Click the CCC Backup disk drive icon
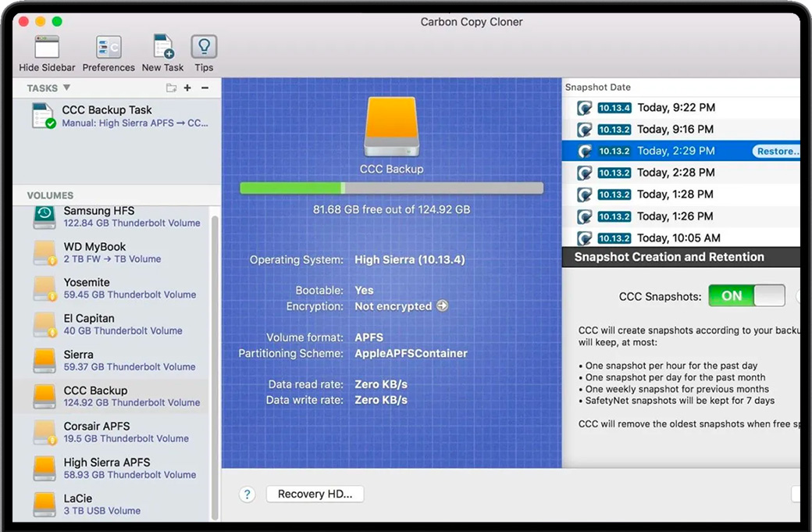Viewport: 812px width, 532px height. point(391,126)
